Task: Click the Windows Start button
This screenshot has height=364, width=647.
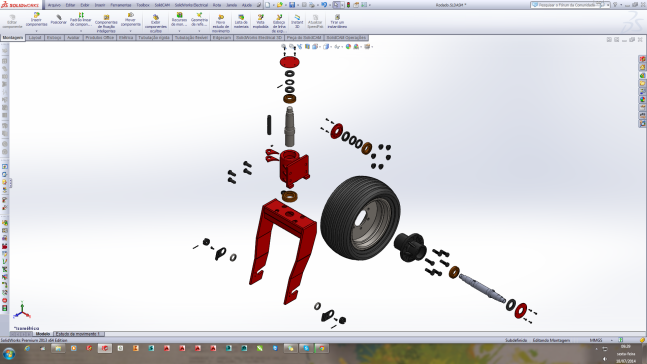Action: (9, 354)
